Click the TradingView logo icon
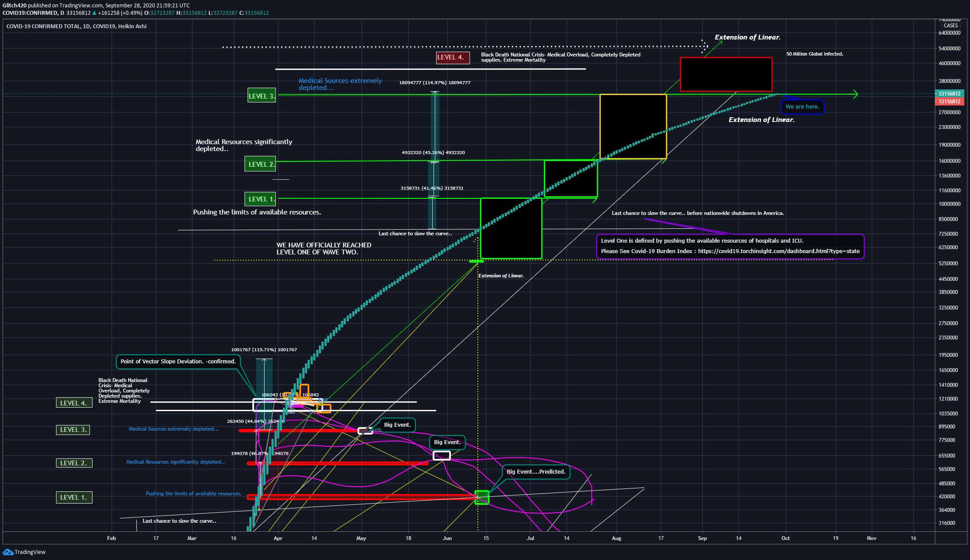 point(8,552)
